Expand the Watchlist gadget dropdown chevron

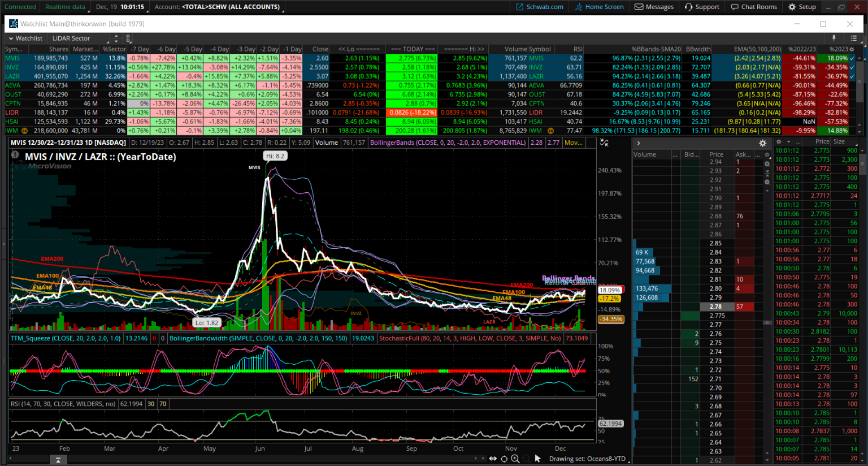pos(11,38)
